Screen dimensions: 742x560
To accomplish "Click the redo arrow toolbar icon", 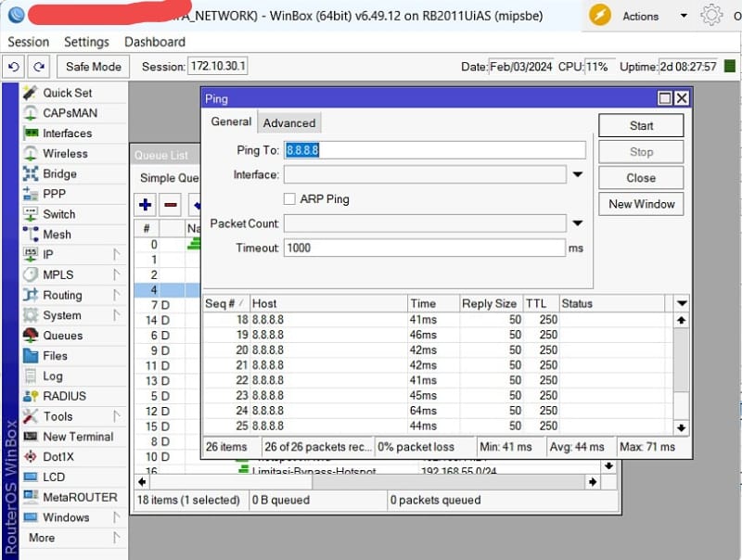I will click(39, 67).
